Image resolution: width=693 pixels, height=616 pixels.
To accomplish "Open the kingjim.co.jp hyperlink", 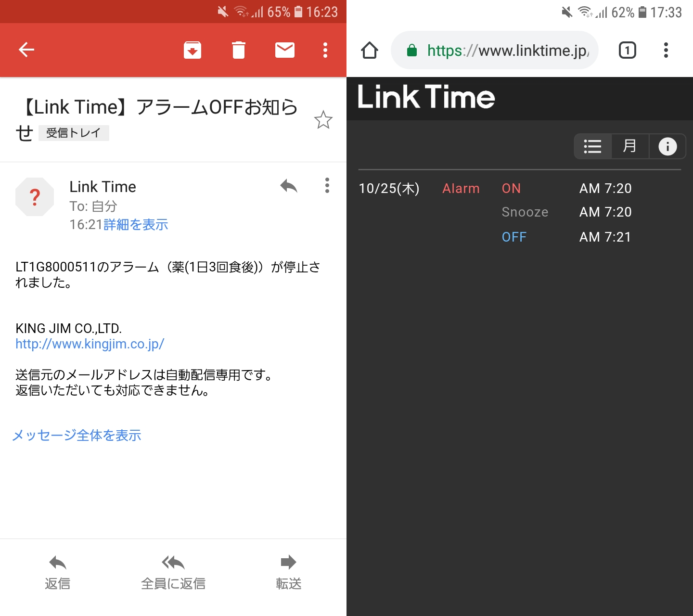I will click(90, 344).
